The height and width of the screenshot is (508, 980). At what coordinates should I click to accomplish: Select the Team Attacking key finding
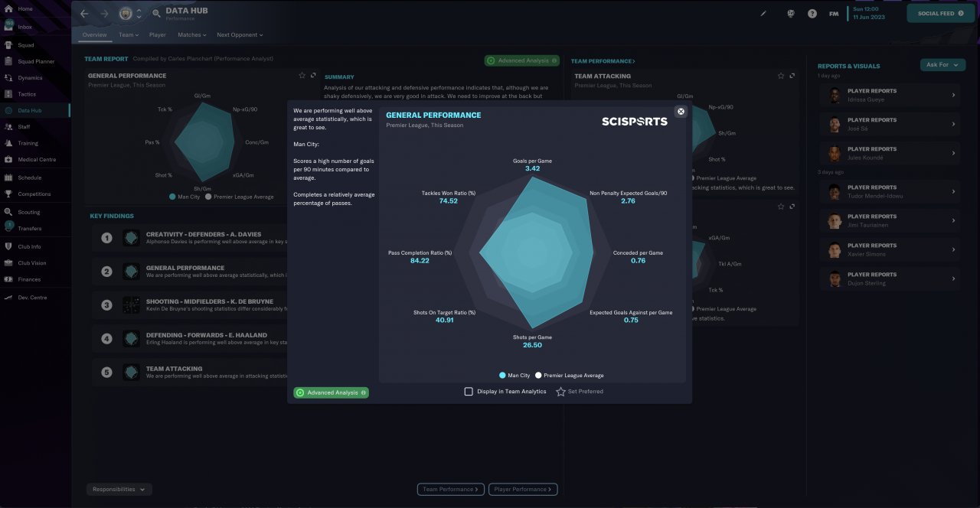point(191,372)
